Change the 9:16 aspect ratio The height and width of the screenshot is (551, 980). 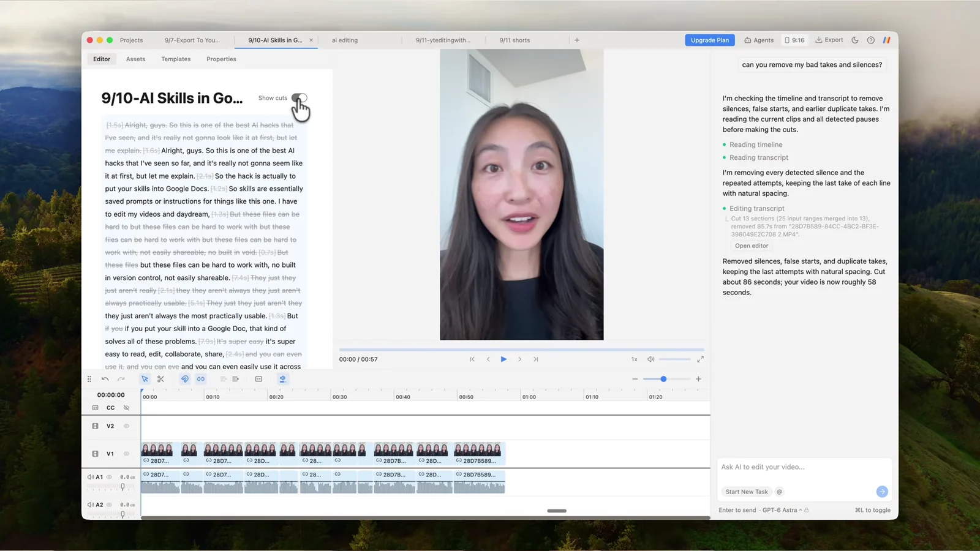click(794, 40)
